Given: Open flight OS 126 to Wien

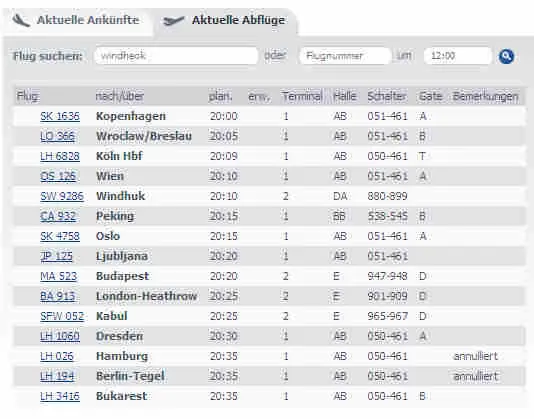Looking at the screenshot, I should coord(58,176).
